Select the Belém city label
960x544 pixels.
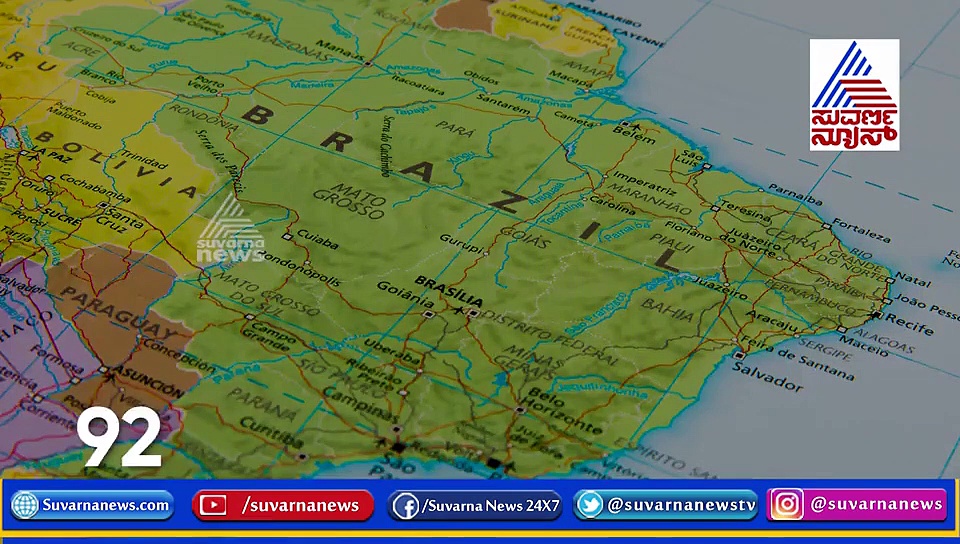(634, 135)
